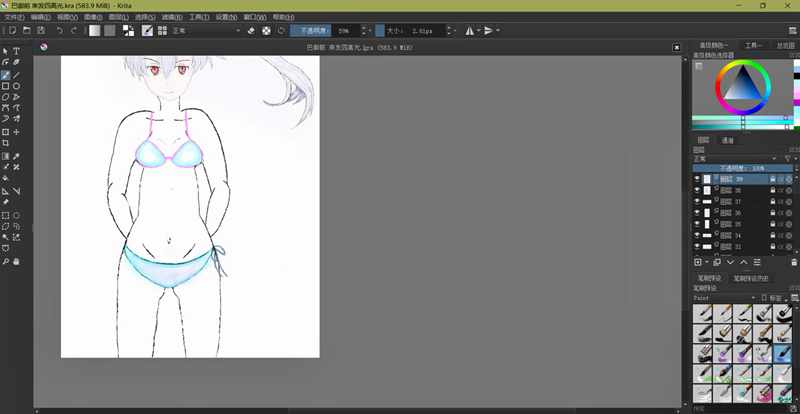Hide layer 39 via its eye icon
The width and height of the screenshot is (800, 414).
tap(697, 179)
